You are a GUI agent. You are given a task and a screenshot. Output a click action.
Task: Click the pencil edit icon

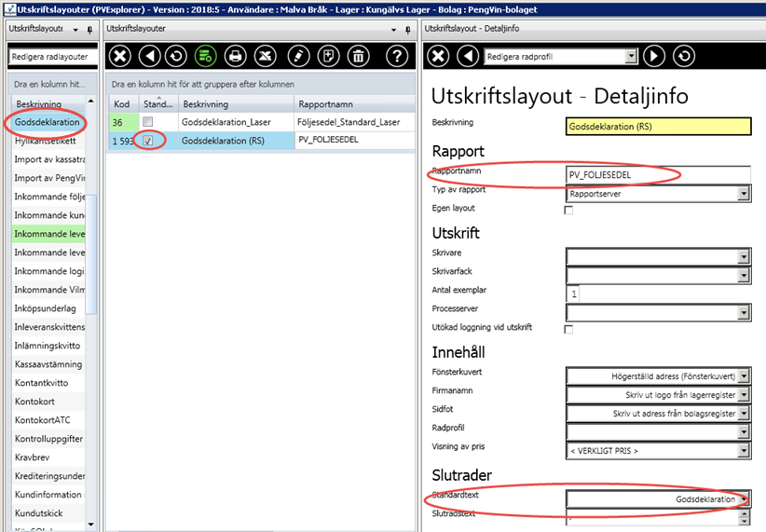pyautogui.click(x=297, y=56)
